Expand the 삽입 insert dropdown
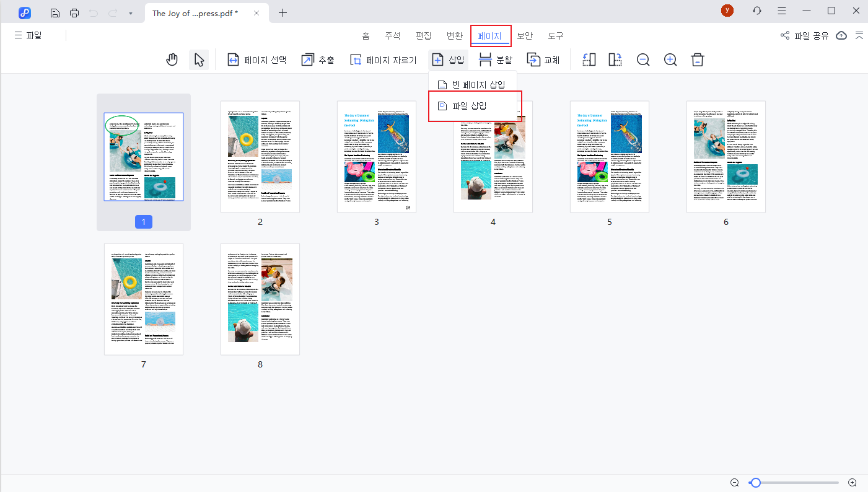 pyautogui.click(x=448, y=59)
